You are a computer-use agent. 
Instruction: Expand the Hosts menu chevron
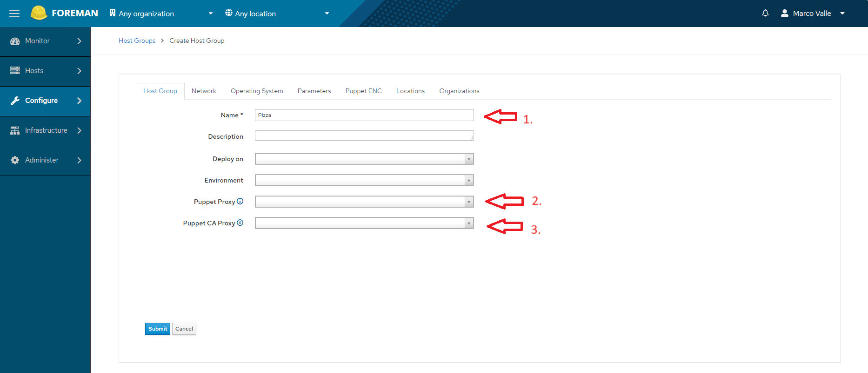click(79, 71)
